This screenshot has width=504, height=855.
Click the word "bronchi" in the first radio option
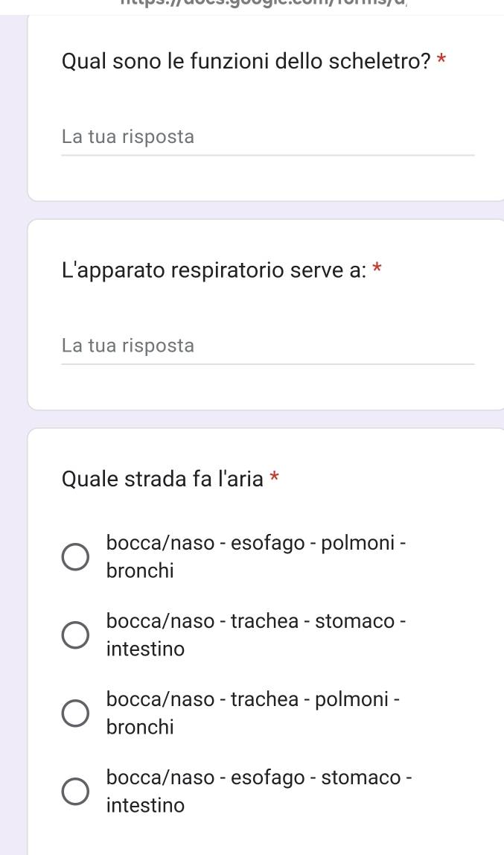click(140, 571)
